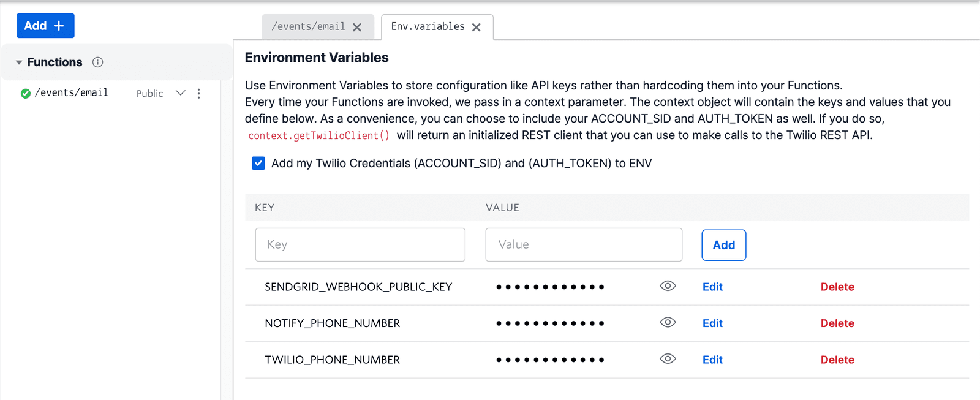Delete the NOTIFY_PHONE_NUMBER variable
The height and width of the screenshot is (400, 980).
[x=837, y=323]
